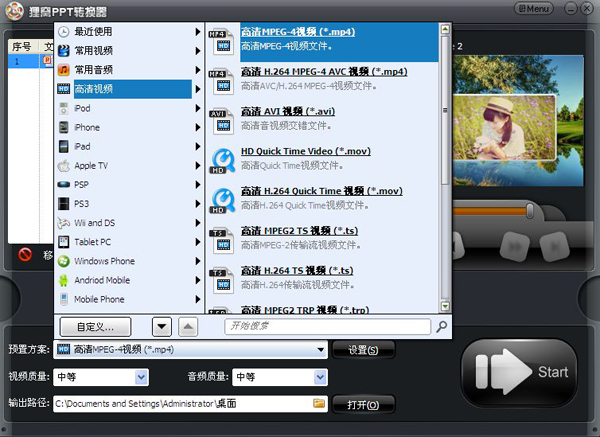Expand the PSP submenu arrow
This screenshot has height=437, width=600.
point(197,185)
